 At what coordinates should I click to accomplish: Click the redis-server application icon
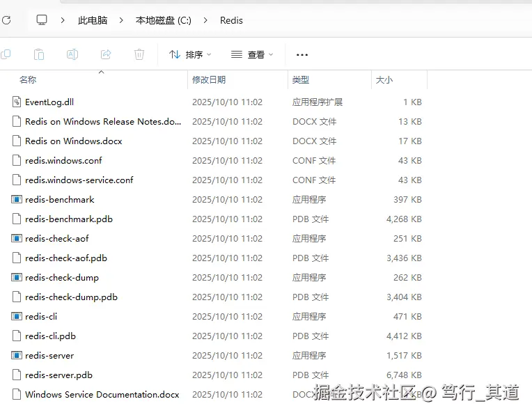coord(17,355)
